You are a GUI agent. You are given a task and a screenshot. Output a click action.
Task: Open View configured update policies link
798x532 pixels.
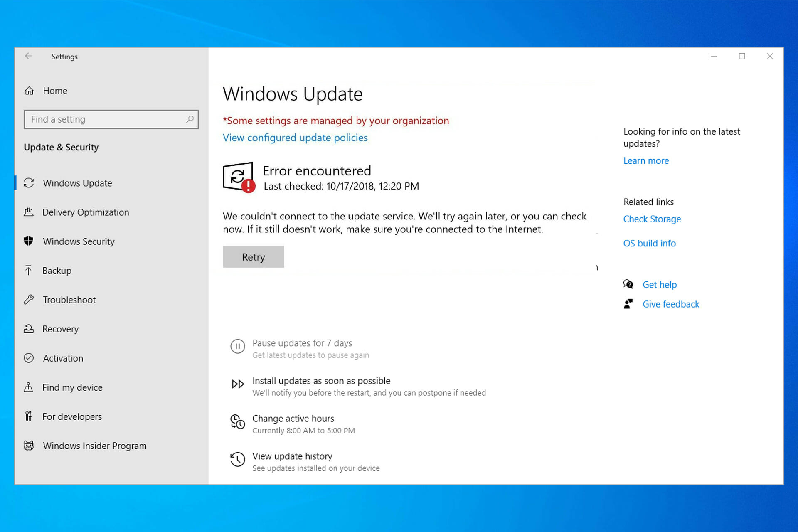coord(295,137)
